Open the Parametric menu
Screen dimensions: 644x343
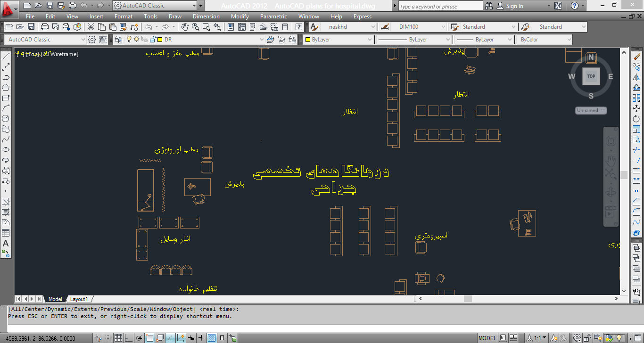(273, 16)
